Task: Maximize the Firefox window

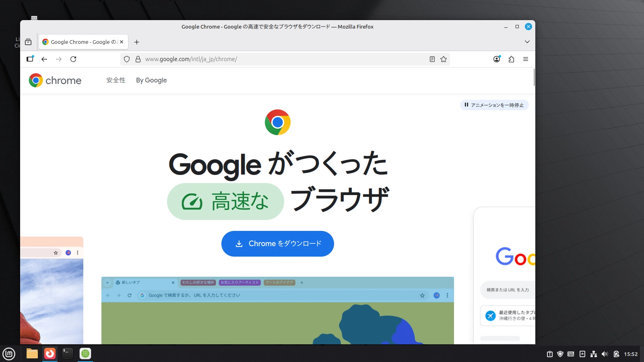Action: pos(517,27)
